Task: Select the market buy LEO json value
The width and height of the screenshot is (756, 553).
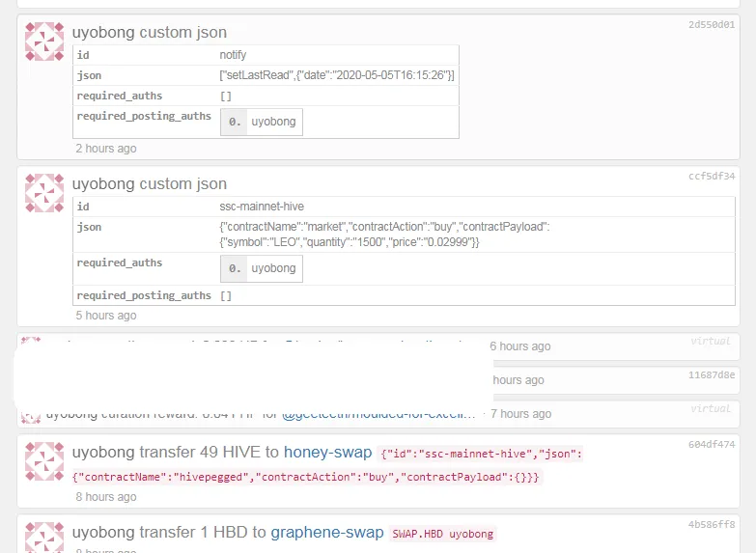Action: click(x=384, y=235)
